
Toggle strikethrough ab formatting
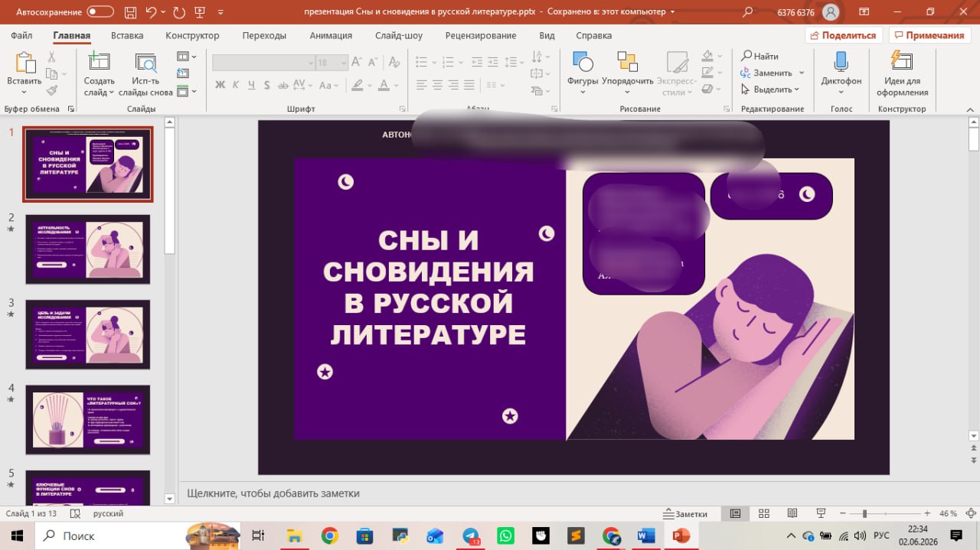click(285, 85)
